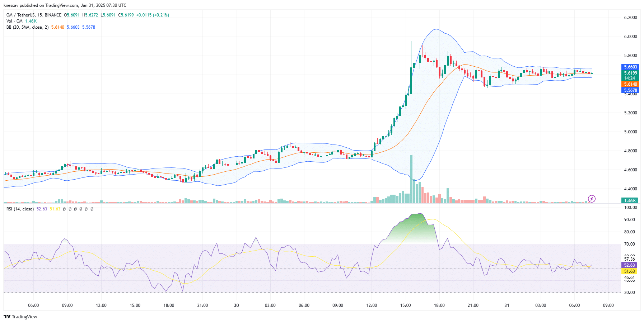The height and width of the screenshot is (323, 644).
Task: Click the volume value 1.46K in legend
Action: click(31, 21)
